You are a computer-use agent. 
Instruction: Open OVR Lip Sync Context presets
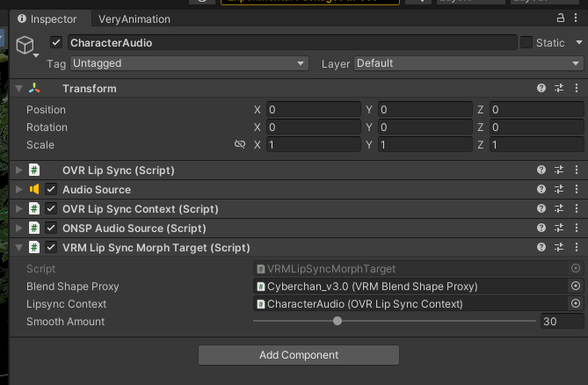point(559,208)
